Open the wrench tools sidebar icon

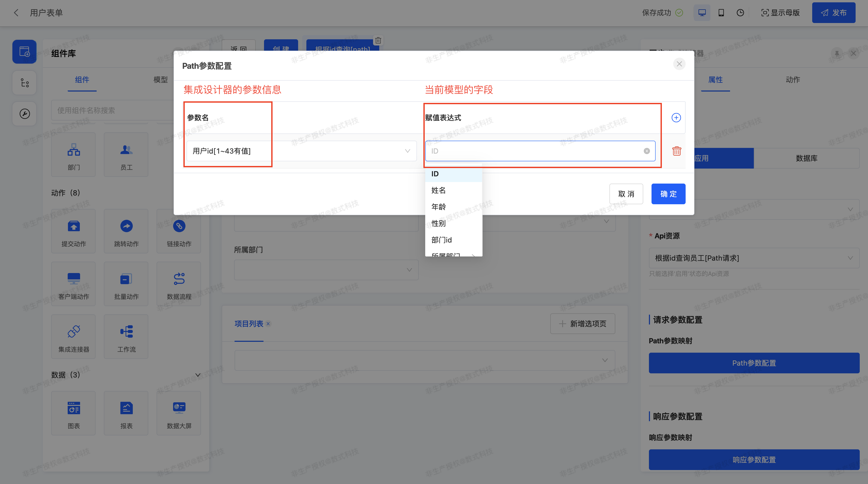24,114
